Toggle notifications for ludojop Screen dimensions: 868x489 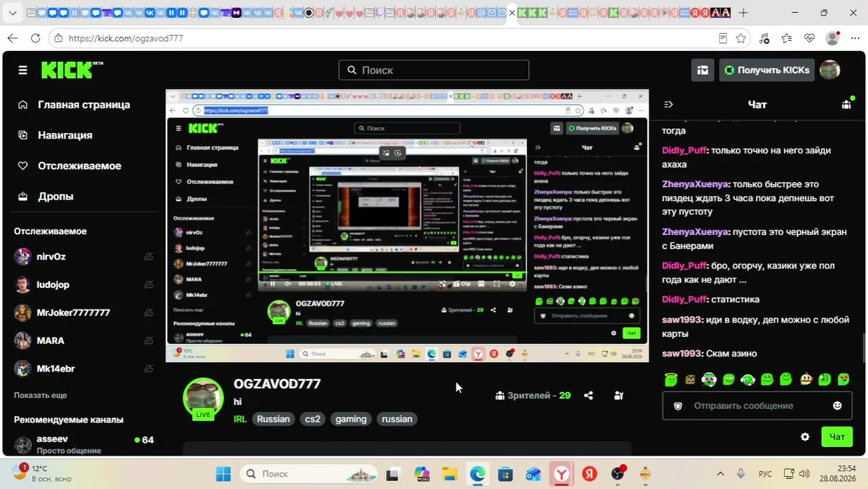148,285
